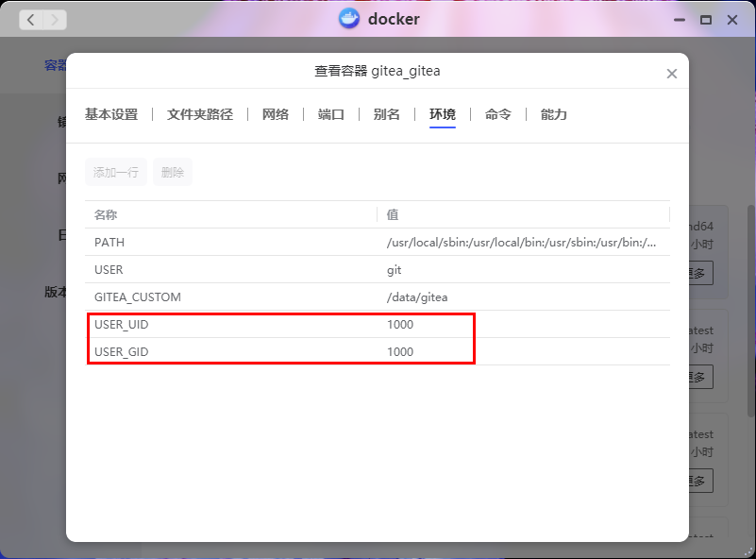Screen dimensions: 756x559
Task: Select the 环境 tab
Action: tap(442, 114)
